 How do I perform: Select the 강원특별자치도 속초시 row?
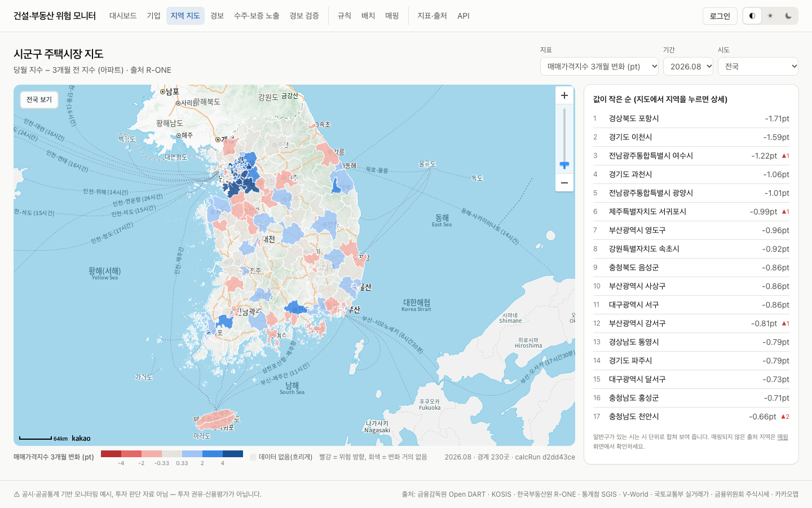pyautogui.click(x=691, y=249)
